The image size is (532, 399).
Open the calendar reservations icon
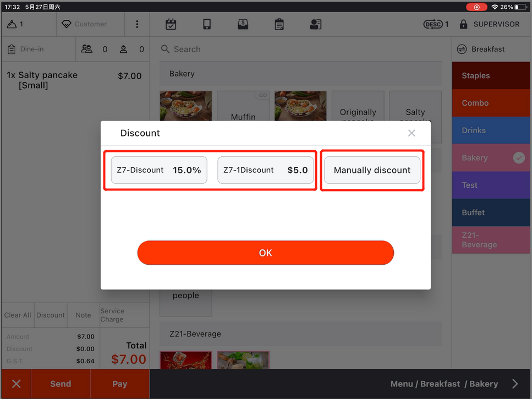pyautogui.click(x=171, y=24)
